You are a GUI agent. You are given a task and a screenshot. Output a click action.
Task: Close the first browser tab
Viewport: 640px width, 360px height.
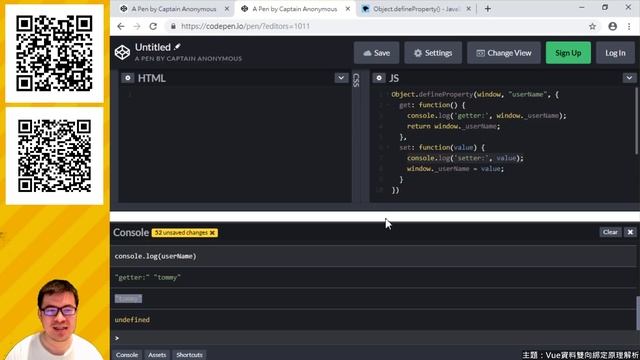(x=227, y=9)
